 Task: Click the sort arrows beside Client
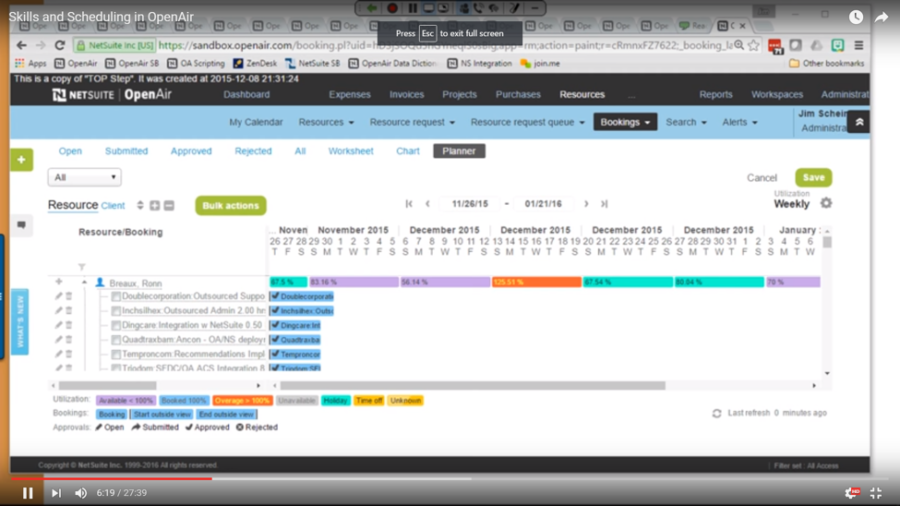pos(140,205)
